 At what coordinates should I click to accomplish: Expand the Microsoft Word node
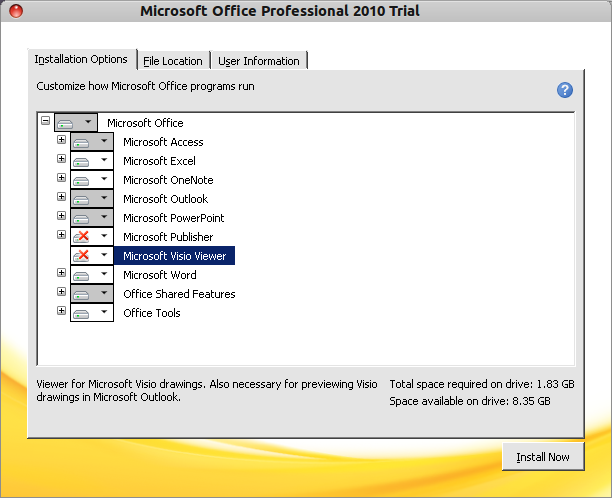[61, 272]
